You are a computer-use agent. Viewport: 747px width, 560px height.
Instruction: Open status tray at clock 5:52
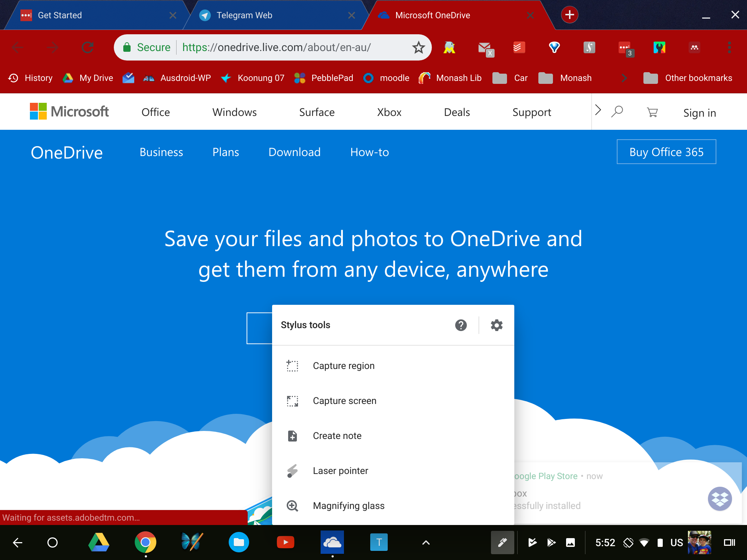[x=605, y=542]
